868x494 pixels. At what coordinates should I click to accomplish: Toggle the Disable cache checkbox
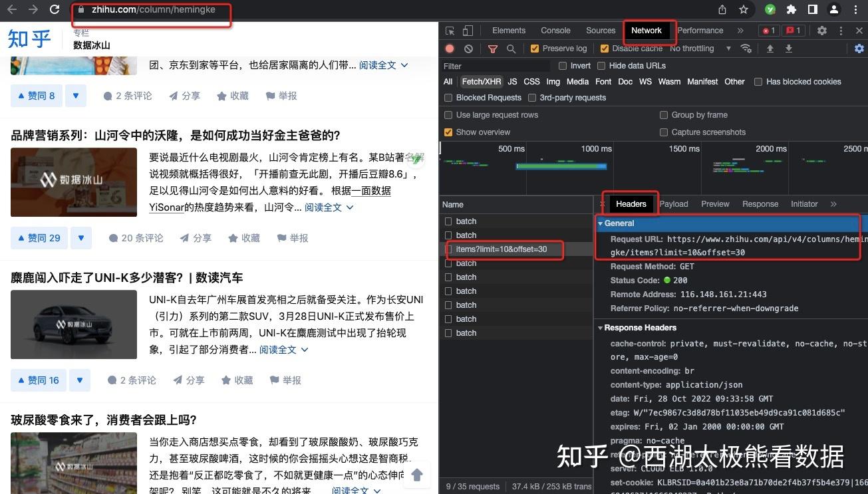605,49
